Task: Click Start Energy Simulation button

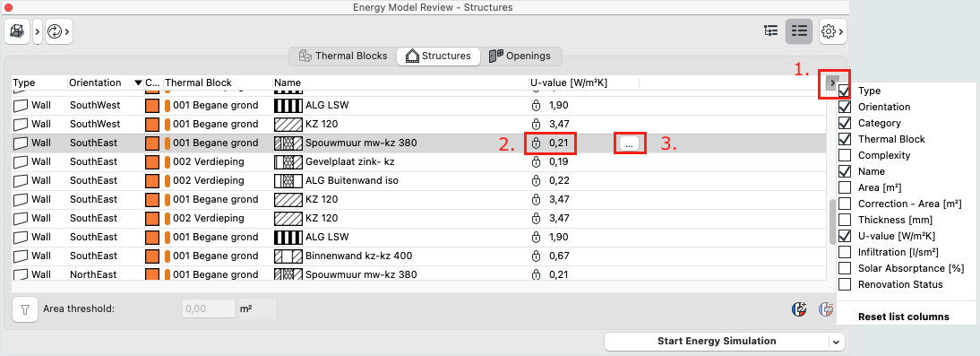Action: pos(717,341)
